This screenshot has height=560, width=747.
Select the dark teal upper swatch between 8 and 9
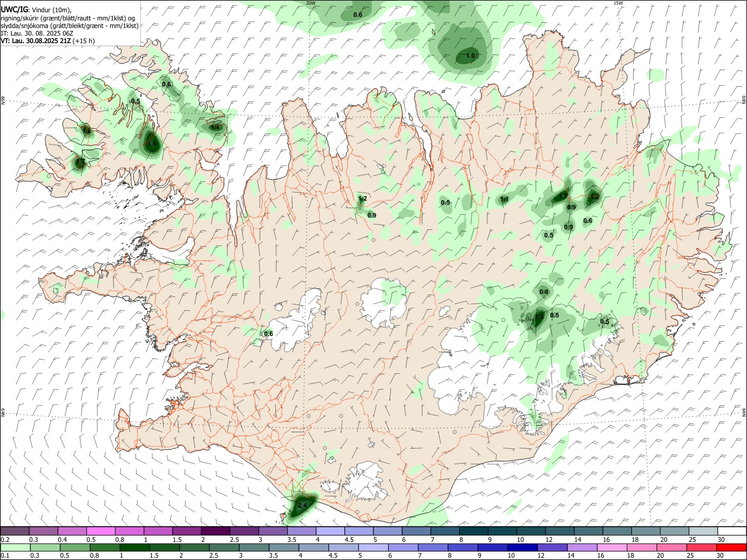(x=473, y=531)
